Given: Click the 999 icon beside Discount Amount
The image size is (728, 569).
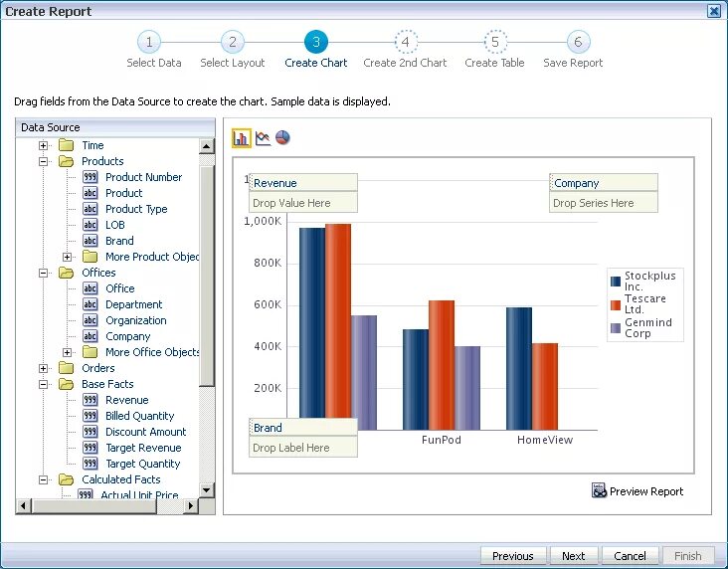Looking at the screenshot, I should (x=91, y=432).
